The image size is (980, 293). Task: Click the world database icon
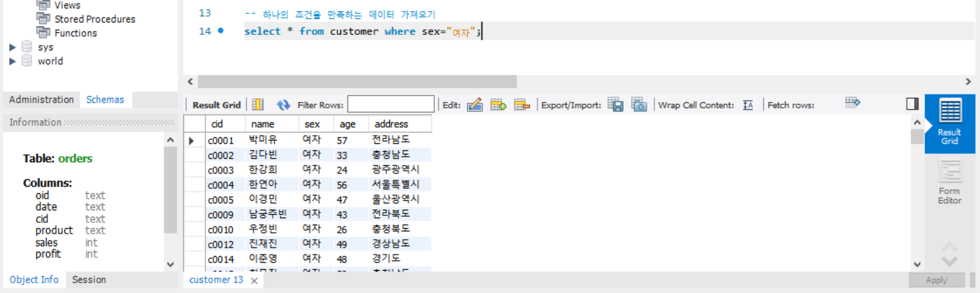point(27,61)
